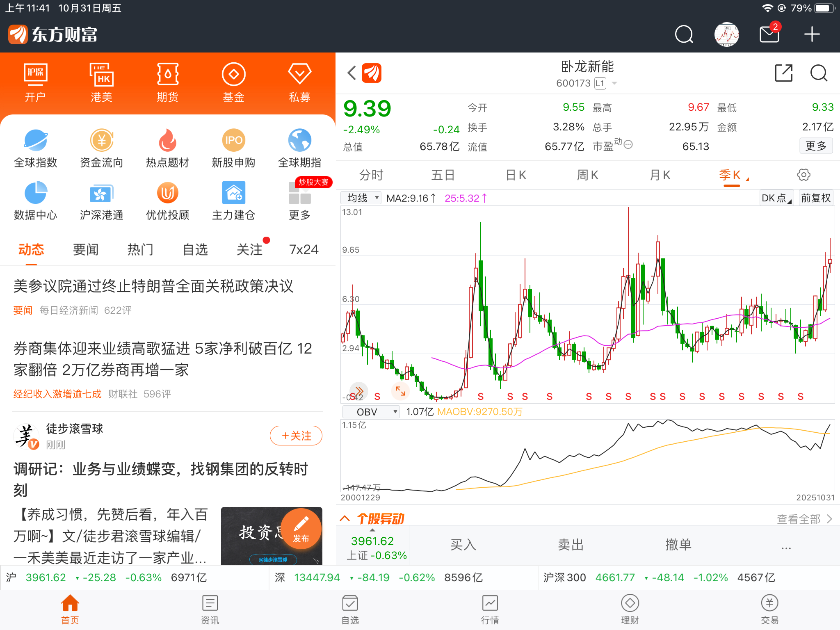
Task: Switch to the 日K chart tab
Action: (x=516, y=175)
